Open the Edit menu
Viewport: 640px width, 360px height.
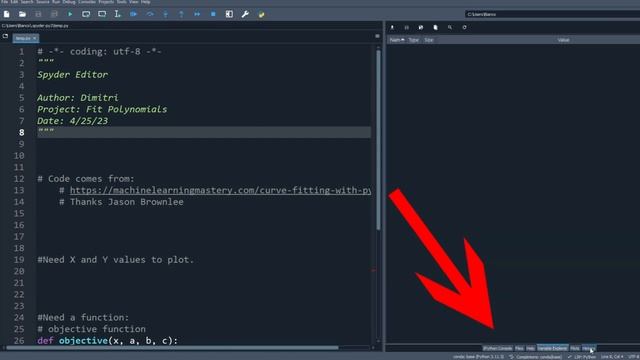[x=14, y=2]
